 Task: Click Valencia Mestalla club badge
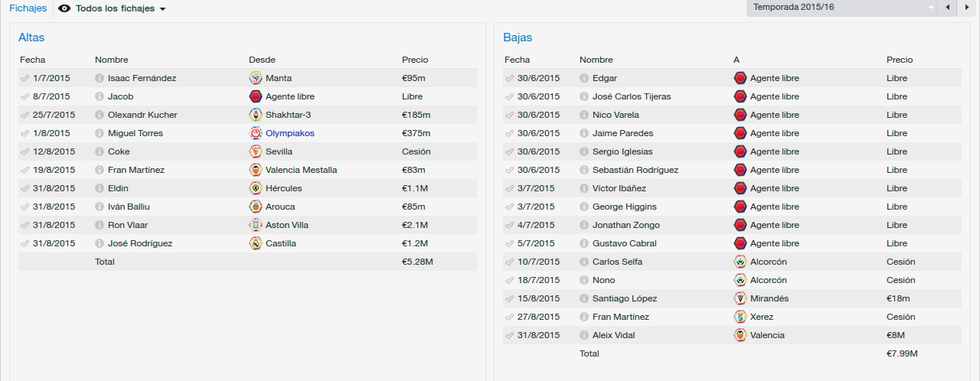tap(256, 170)
